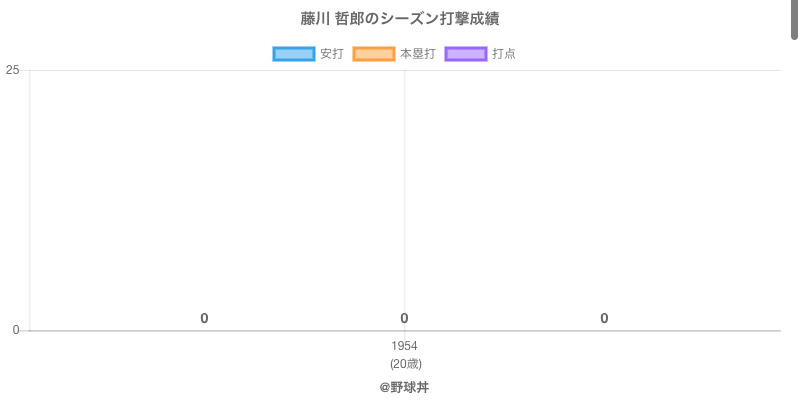
Task: Select the 打点 zero value data label
Action: (x=604, y=318)
